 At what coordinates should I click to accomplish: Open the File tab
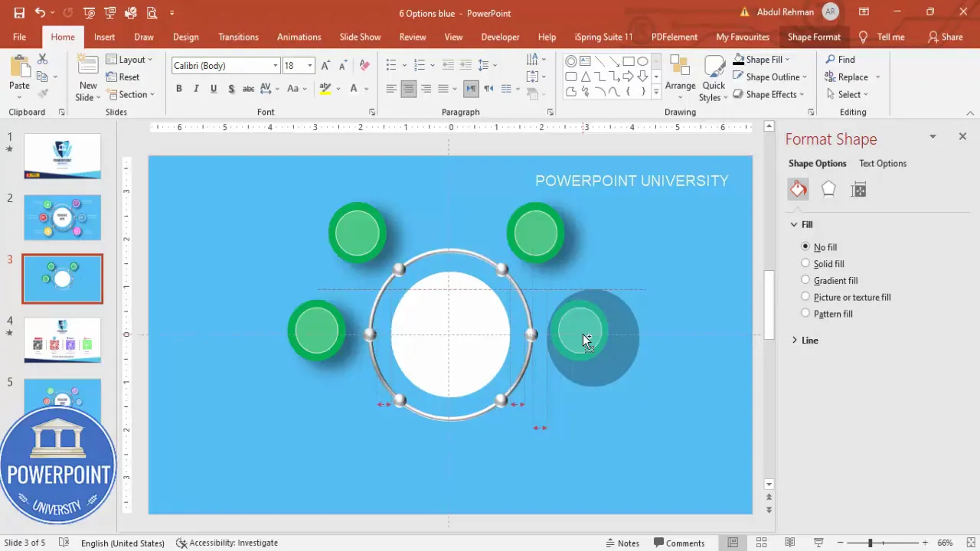[19, 37]
